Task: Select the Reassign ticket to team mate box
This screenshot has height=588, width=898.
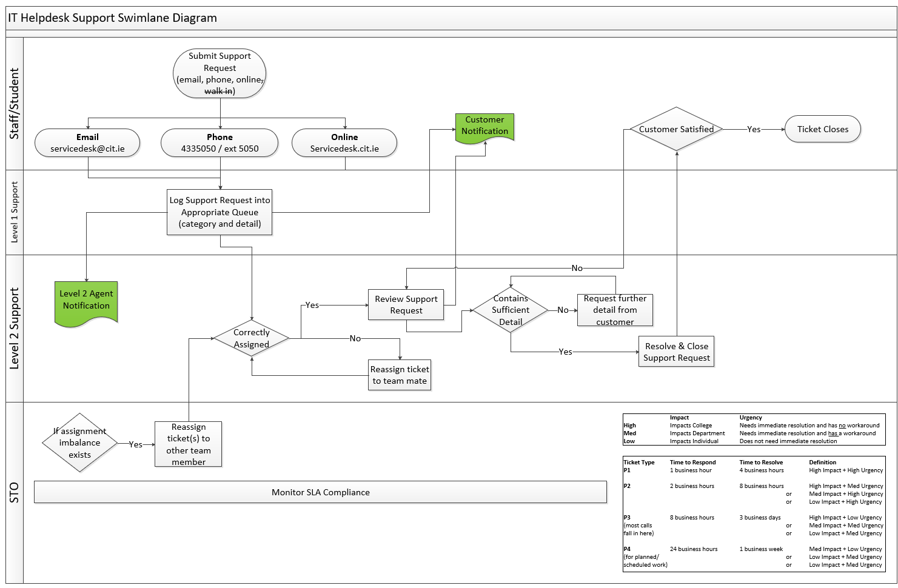Action: point(400,375)
